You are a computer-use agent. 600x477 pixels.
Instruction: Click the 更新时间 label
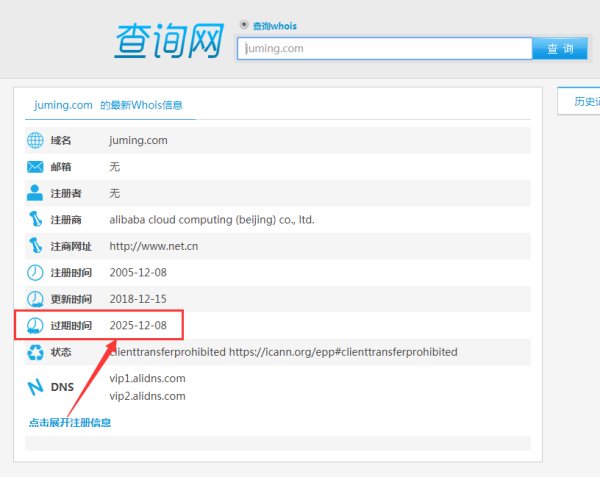pyautogui.click(x=71, y=299)
